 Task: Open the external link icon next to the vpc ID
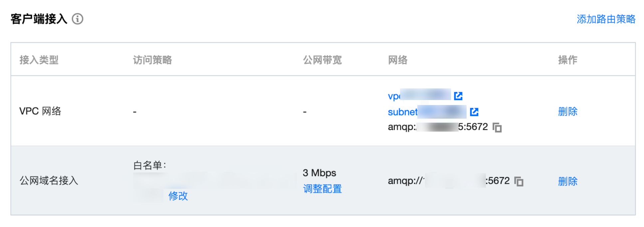pyautogui.click(x=458, y=96)
